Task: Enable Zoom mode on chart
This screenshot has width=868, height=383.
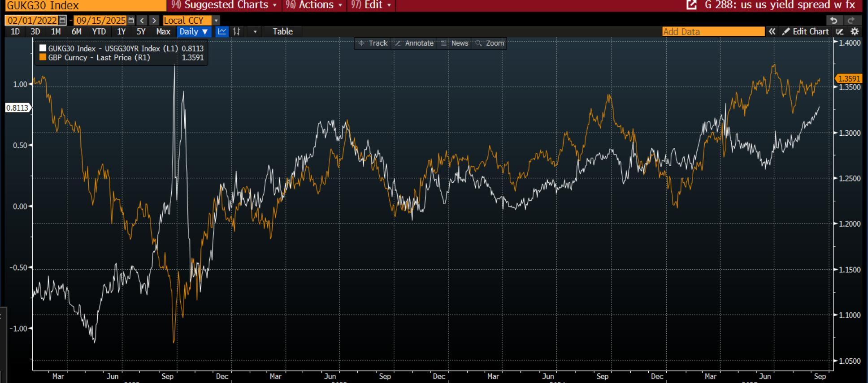Action: pos(490,43)
